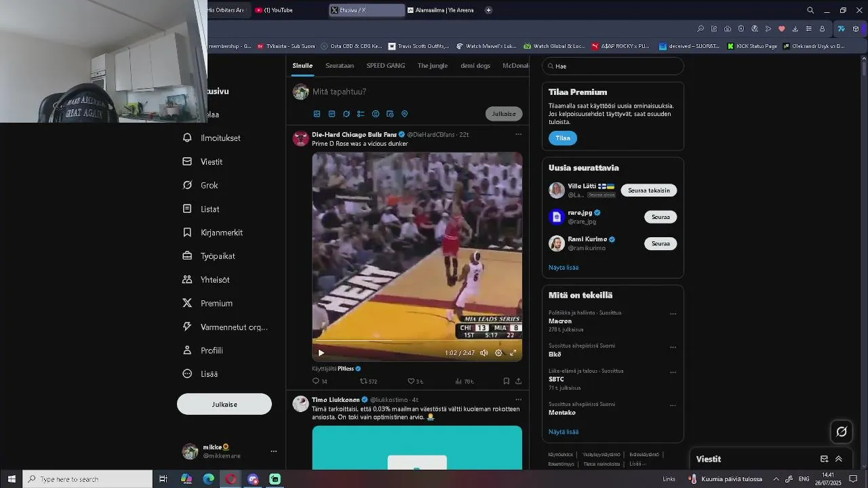Switch to The jungle tab
Viewport: 868px width, 488px height.
pyautogui.click(x=433, y=66)
